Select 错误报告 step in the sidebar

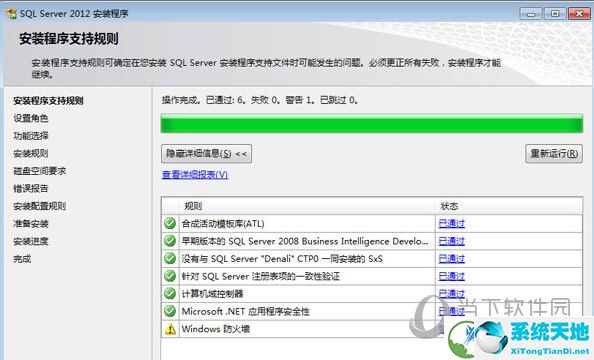(x=31, y=188)
